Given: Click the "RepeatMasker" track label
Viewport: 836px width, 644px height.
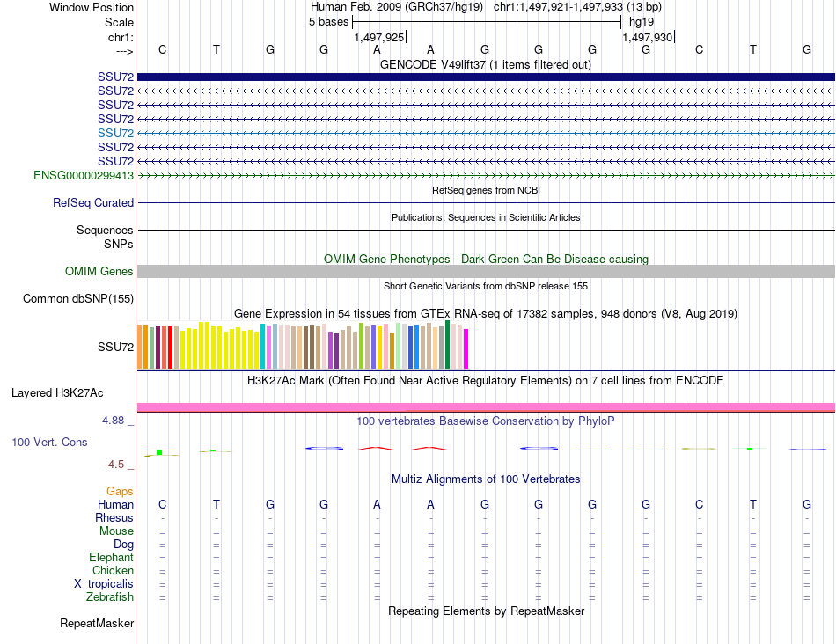Looking at the screenshot, I should pos(97,623).
